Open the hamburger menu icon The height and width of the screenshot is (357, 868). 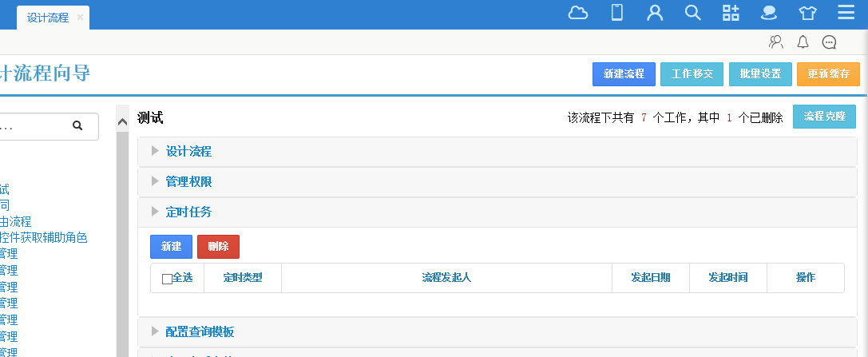(846, 13)
